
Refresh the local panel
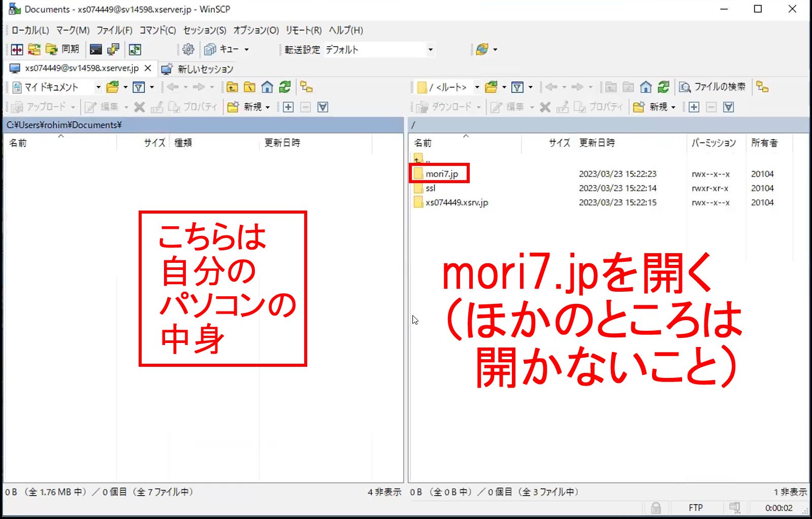tap(285, 87)
